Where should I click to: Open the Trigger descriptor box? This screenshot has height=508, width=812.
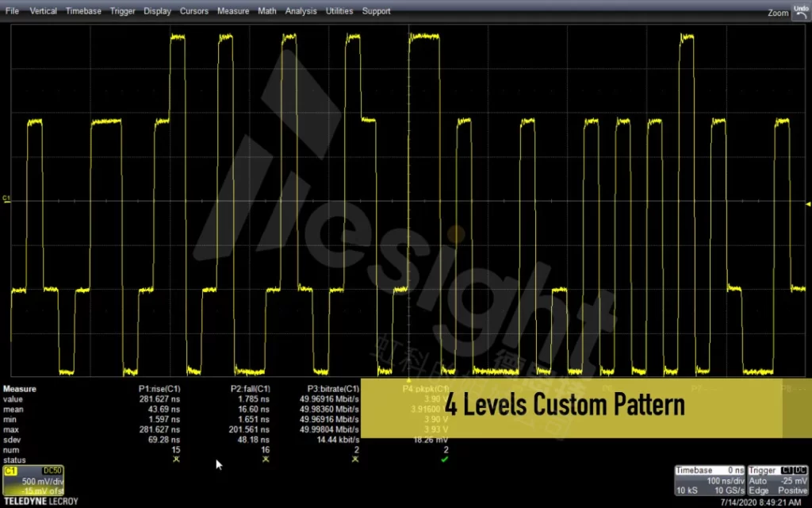click(x=778, y=481)
